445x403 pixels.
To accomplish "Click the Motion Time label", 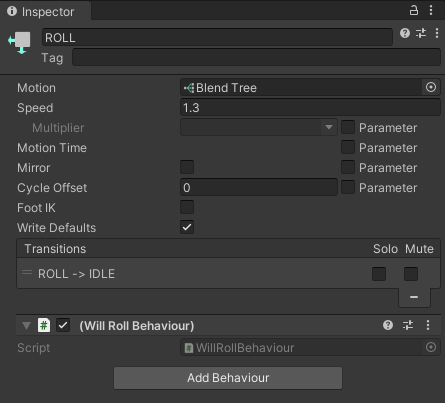I will point(52,148).
